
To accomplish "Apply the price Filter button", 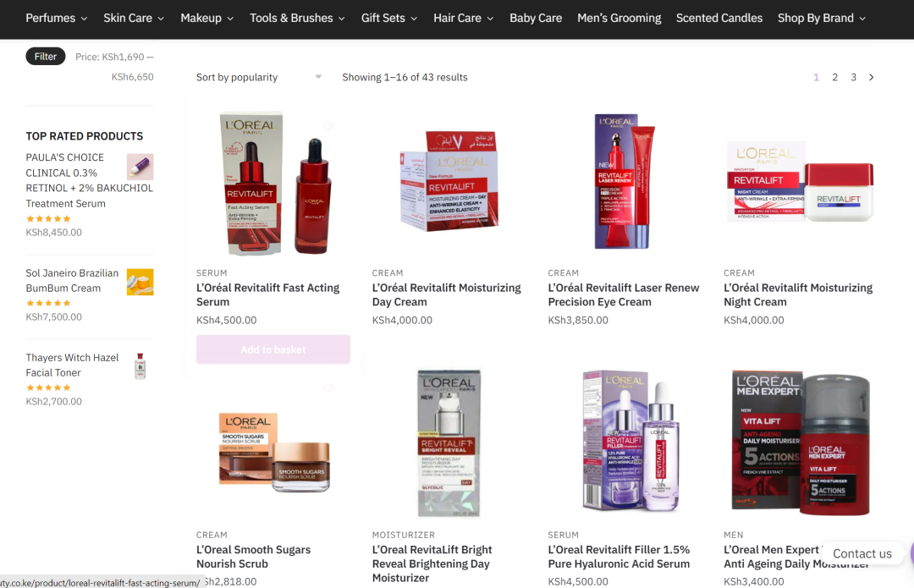I will 46,57.
